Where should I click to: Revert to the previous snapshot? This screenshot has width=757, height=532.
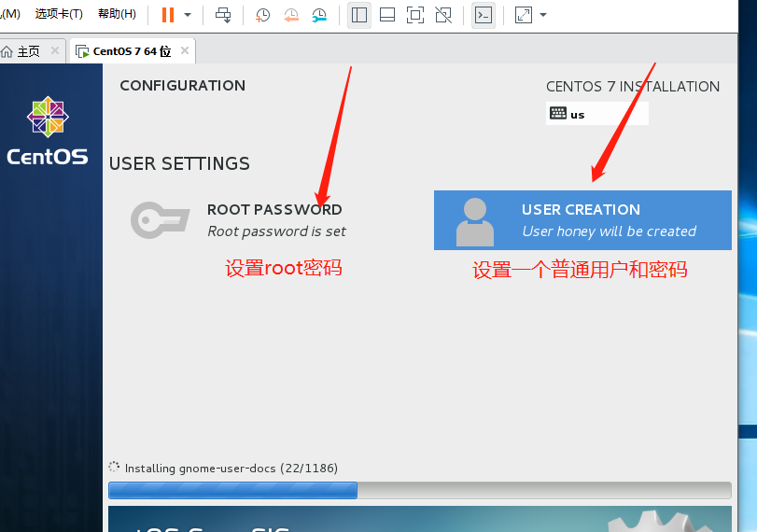[290, 16]
